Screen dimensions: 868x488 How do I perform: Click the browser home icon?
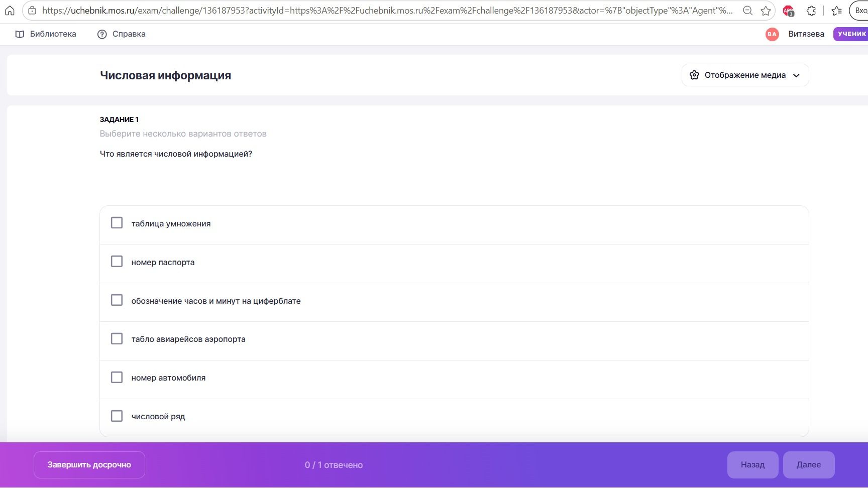(10, 11)
